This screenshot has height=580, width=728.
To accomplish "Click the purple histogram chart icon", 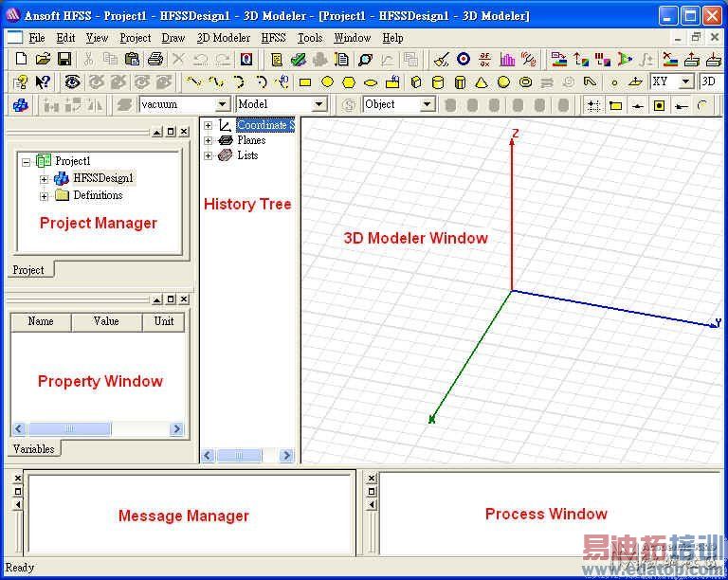I will [x=507, y=59].
